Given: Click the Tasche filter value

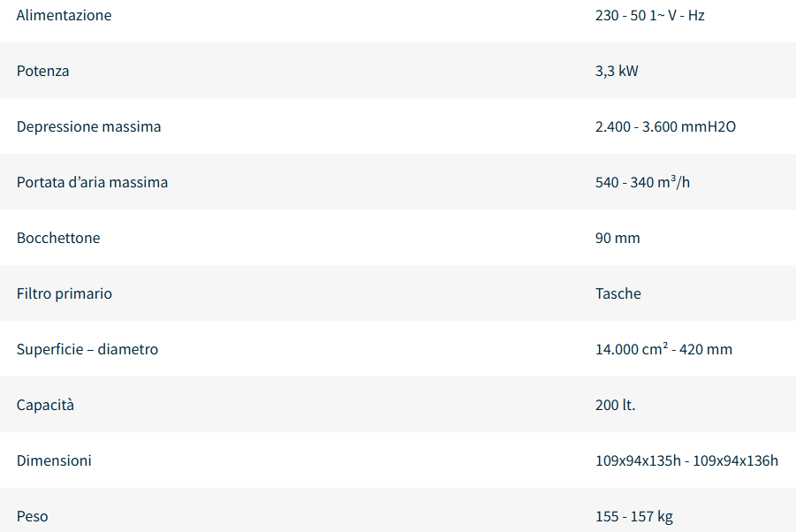Looking at the screenshot, I should [618, 294].
